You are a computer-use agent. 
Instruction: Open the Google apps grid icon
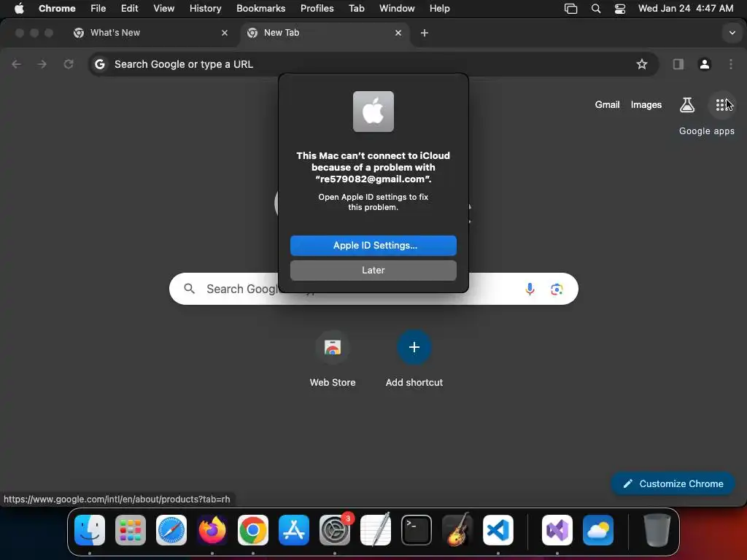(x=721, y=105)
